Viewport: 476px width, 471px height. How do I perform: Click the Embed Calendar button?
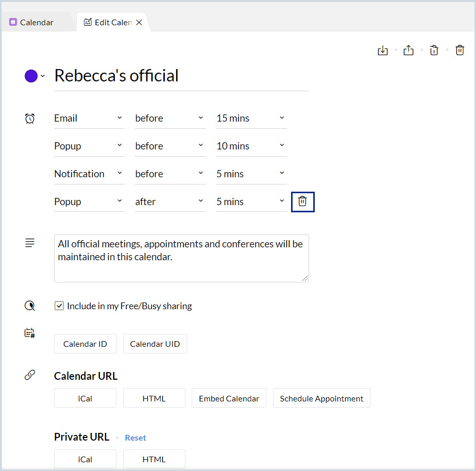click(x=229, y=398)
